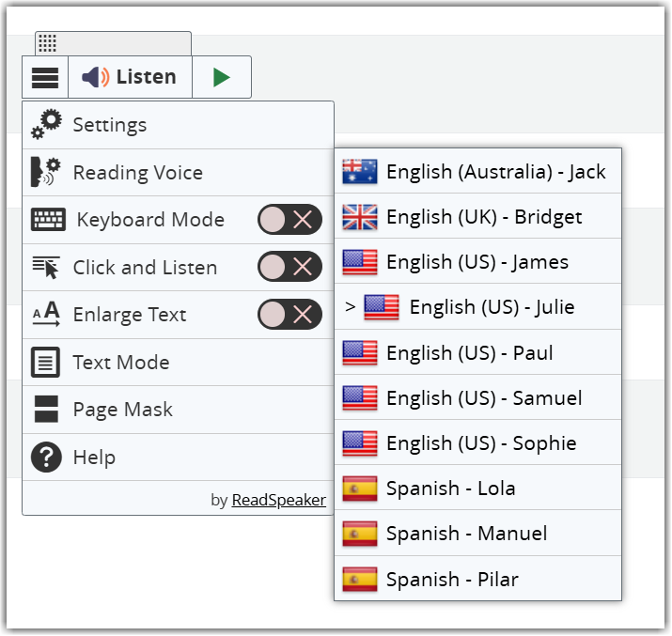Click the US flag beside Paul

(x=360, y=353)
